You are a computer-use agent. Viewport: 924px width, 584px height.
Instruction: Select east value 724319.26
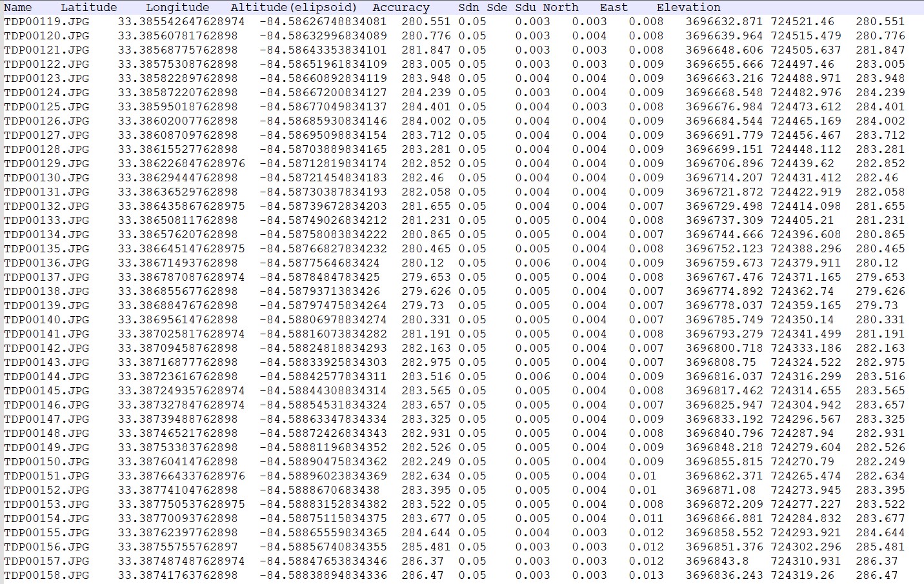coord(802,575)
